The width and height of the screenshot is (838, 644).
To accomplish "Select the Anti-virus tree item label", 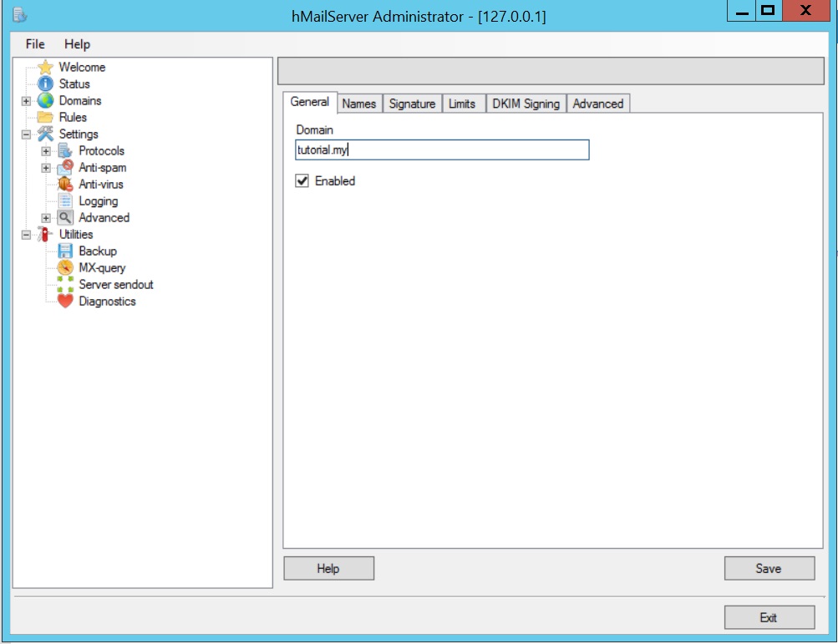I will [101, 185].
